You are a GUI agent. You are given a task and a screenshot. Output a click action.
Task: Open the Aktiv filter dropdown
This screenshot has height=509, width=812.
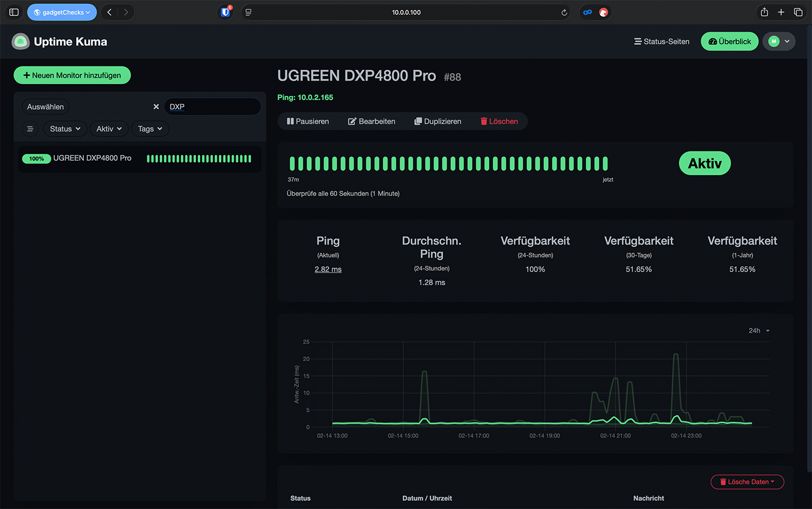pyautogui.click(x=109, y=129)
